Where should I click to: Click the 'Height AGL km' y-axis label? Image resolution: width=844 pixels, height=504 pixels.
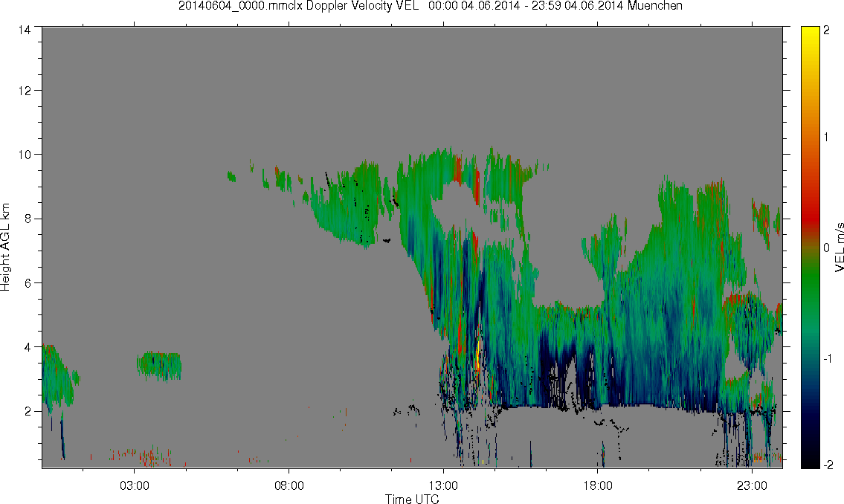5,248
